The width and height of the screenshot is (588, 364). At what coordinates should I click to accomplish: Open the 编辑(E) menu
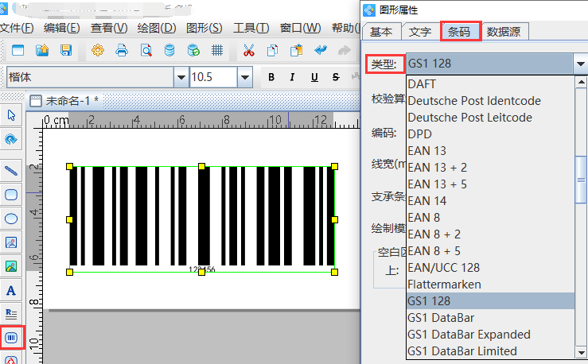pyautogui.click(x=61, y=28)
